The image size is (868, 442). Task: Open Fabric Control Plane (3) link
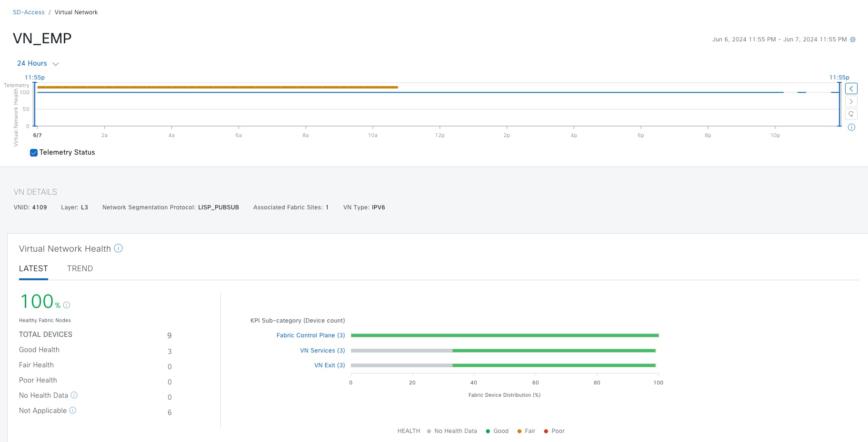(310, 335)
